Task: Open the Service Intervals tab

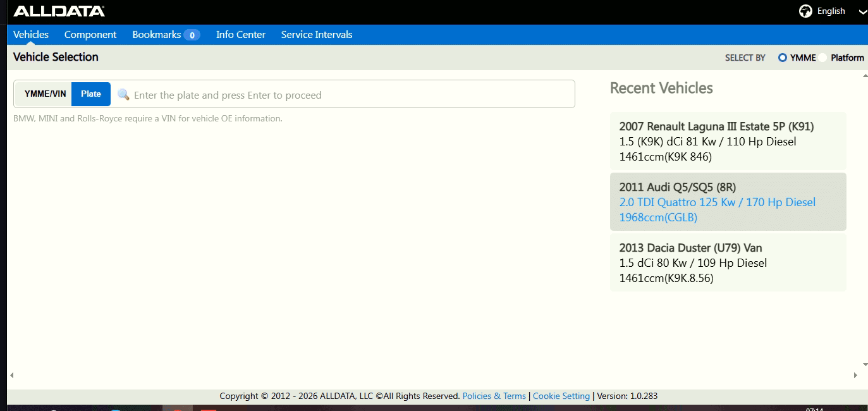Action: tap(317, 35)
